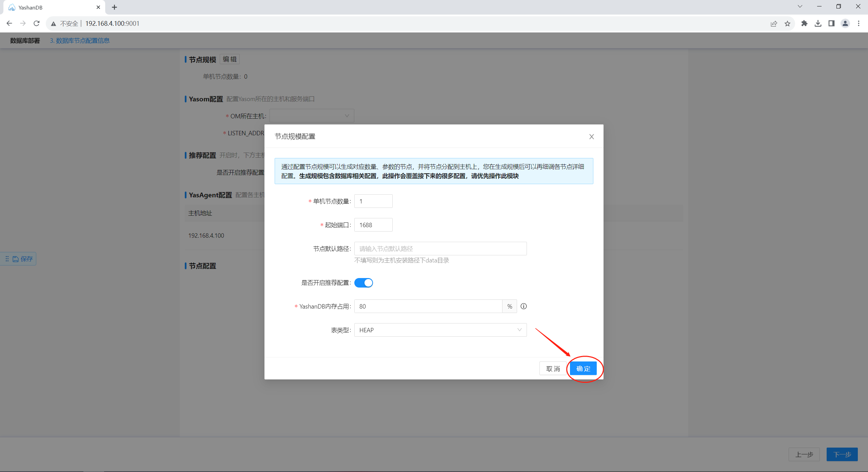Click the 推荐配置 section heading
Screen dimensions: 868x472
tap(202, 155)
